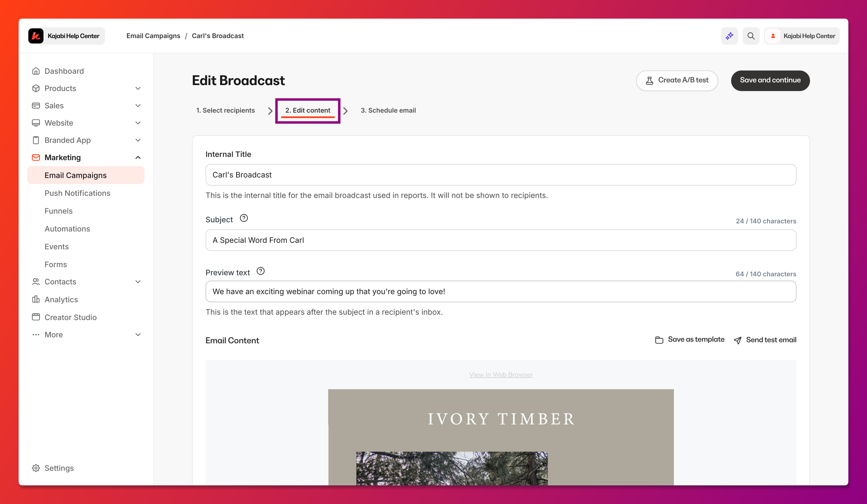This screenshot has height=504, width=867.
Task: Click the Dashboard home icon
Action: [36, 71]
